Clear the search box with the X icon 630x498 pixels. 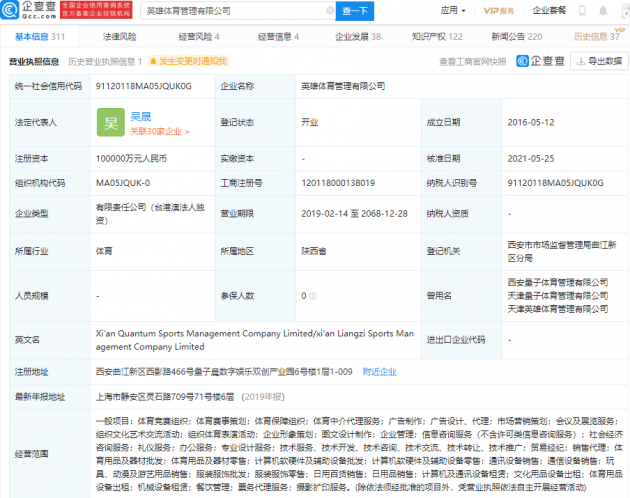point(330,11)
